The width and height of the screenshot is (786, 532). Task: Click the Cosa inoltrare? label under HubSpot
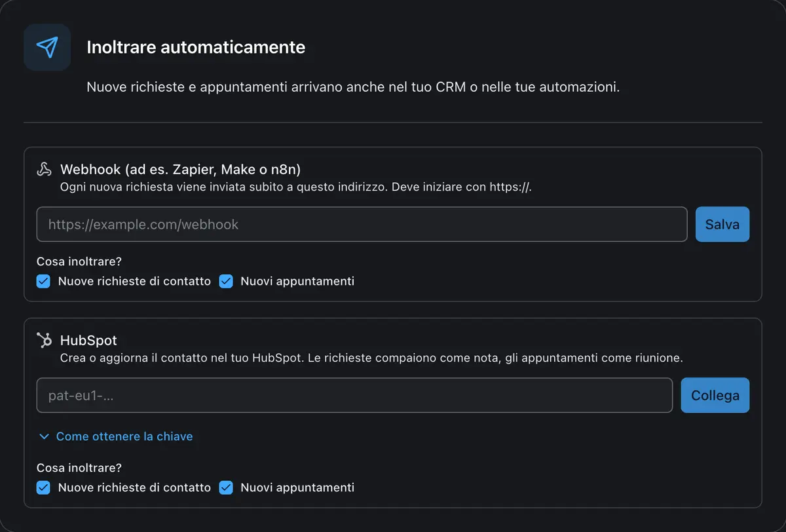pos(79,468)
